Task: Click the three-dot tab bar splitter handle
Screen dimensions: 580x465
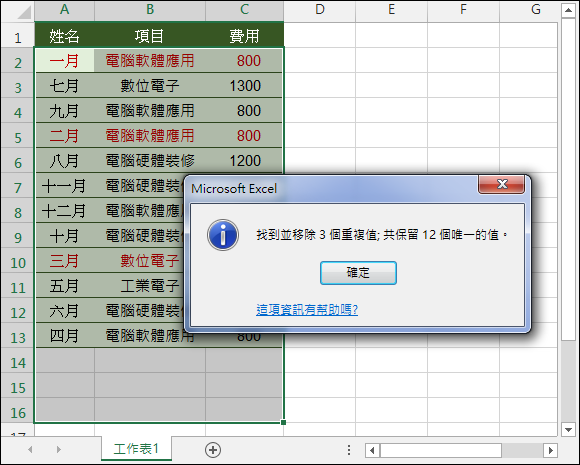Action: (x=349, y=450)
